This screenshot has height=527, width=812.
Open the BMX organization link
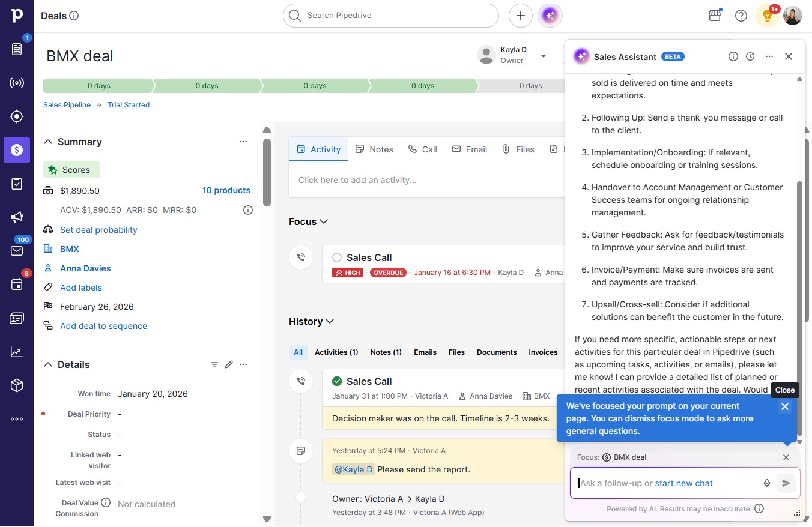pyautogui.click(x=70, y=249)
